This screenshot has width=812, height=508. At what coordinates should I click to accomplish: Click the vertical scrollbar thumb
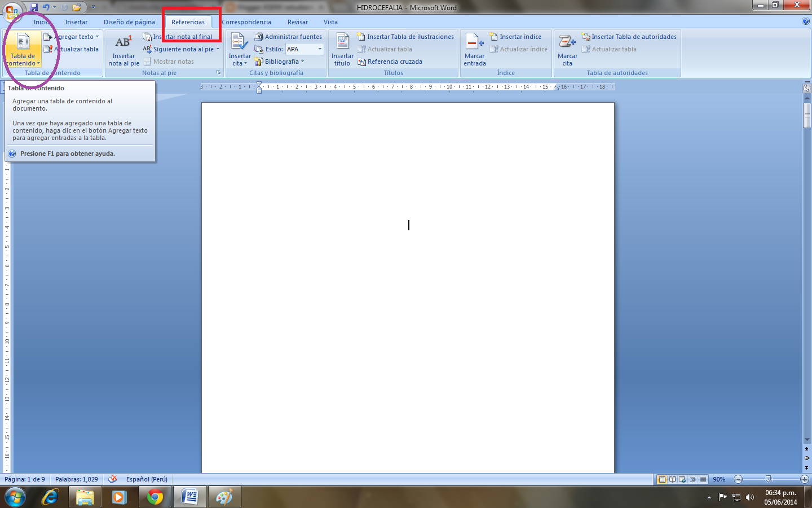click(x=807, y=116)
